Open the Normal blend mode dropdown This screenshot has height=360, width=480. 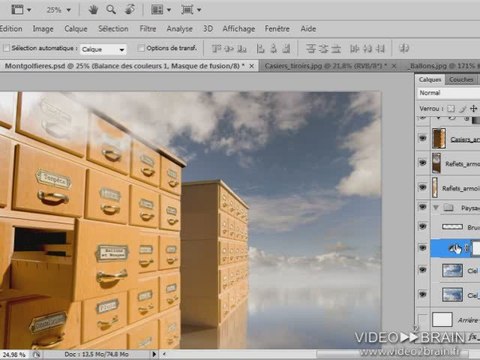point(448,93)
